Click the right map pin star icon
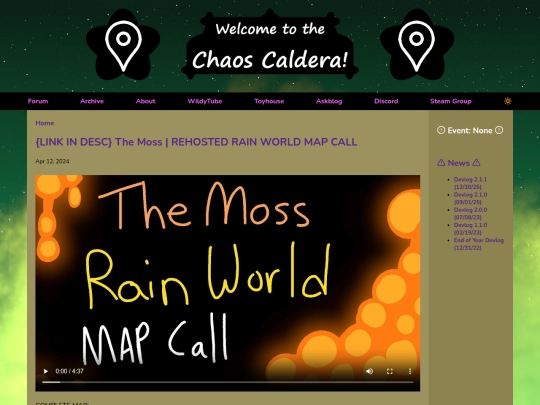540x405 pixels. coord(417,45)
